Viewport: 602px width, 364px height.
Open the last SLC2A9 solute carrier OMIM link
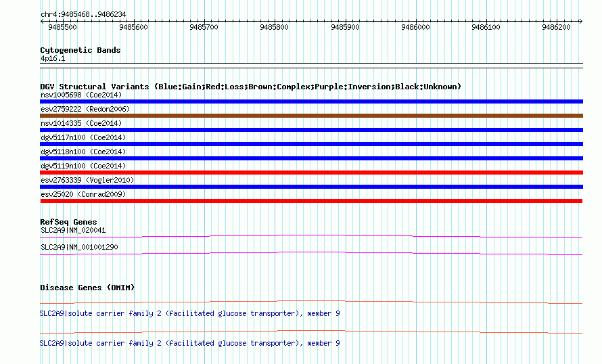pos(189,343)
